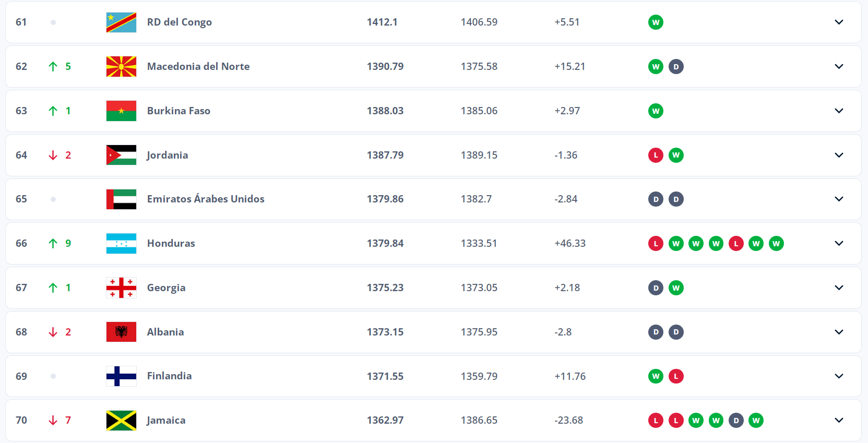Click Burkina Faso's total points 1388.03
The width and height of the screenshot is (868, 443).
tap(385, 111)
